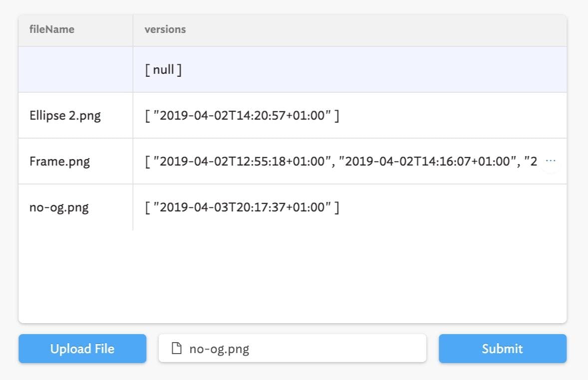Click the empty space right of no-og.png field text
The image size is (588, 380).
(x=339, y=349)
